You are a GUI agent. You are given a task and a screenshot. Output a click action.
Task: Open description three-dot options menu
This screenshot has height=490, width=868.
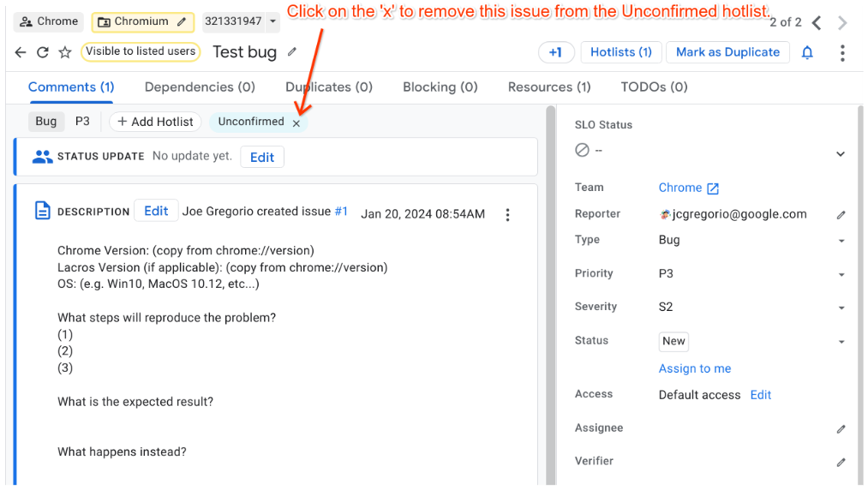(507, 214)
